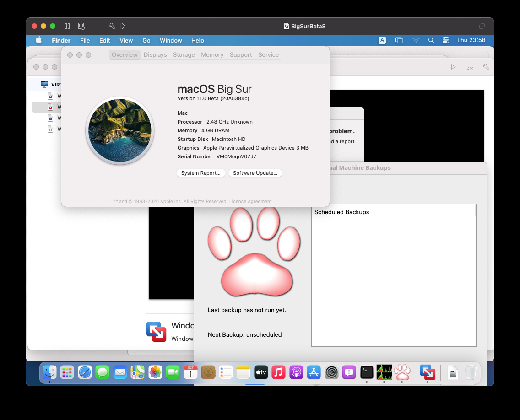Click the Software Update button

point(255,173)
